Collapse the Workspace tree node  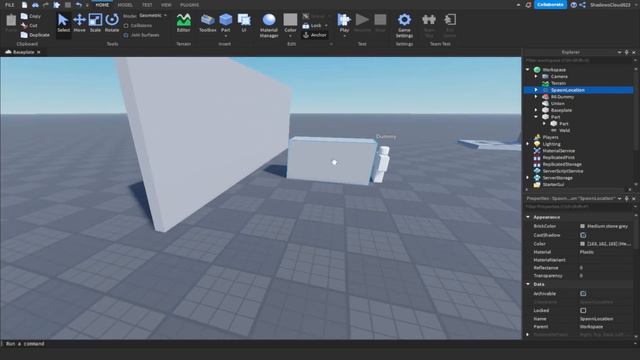[x=528, y=69]
